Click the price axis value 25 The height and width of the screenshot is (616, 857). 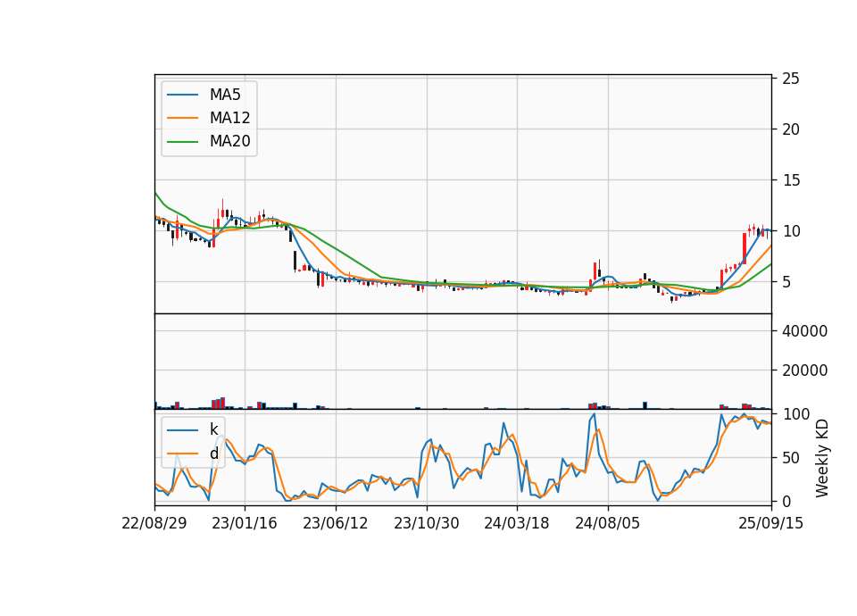point(791,79)
